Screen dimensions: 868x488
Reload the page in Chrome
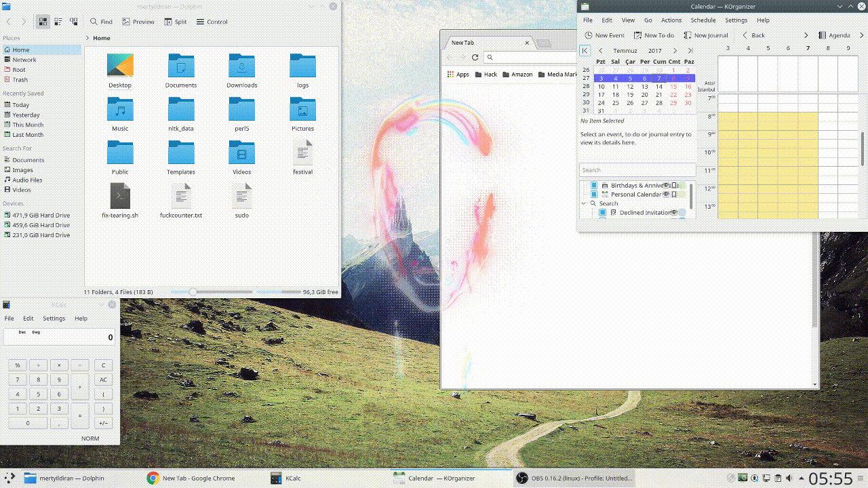coord(475,58)
